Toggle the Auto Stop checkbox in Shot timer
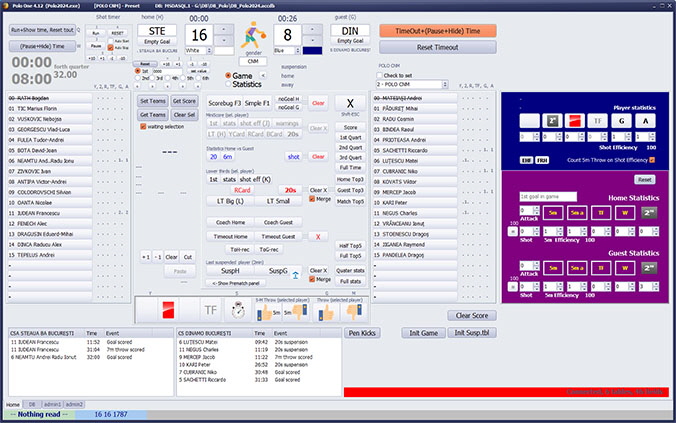676x423 pixels. [110, 48]
